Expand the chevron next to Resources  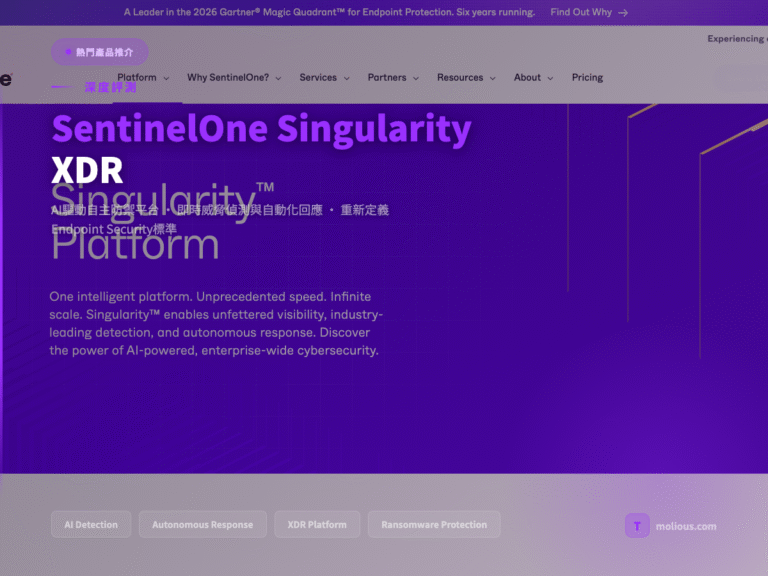(x=493, y=78)
